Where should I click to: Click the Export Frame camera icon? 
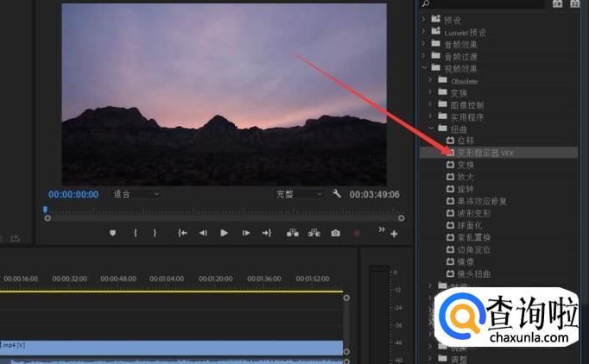click(x=335, y=233)
